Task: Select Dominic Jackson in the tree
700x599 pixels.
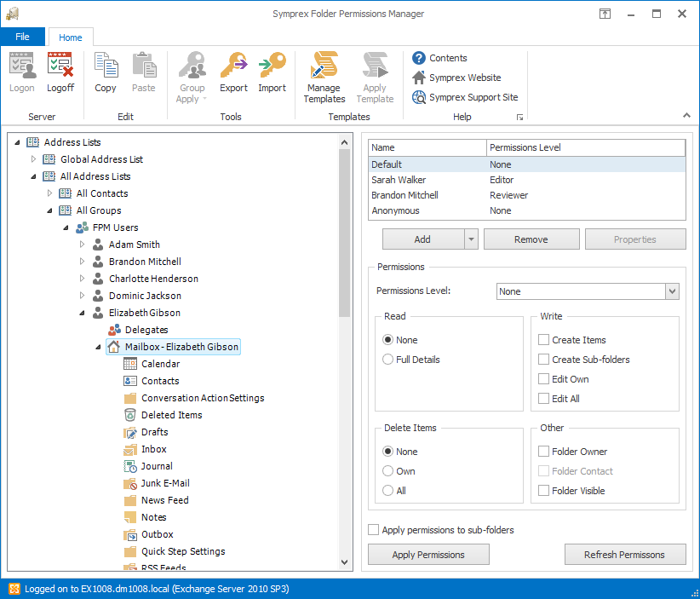Action: click(x=145, y=296)
